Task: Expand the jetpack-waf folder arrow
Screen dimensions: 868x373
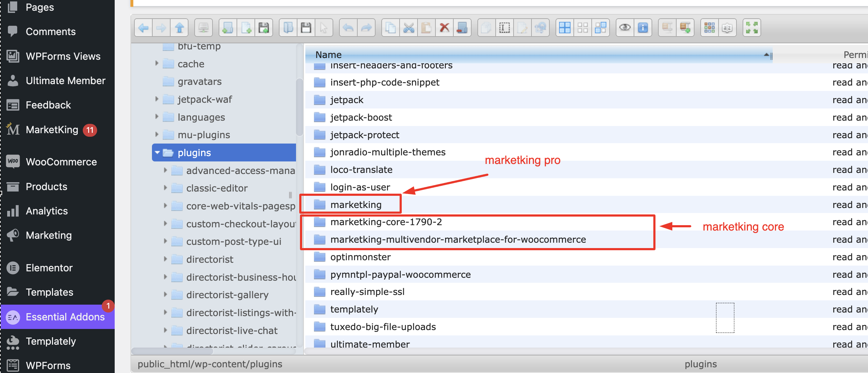Action: click(157, 99)
